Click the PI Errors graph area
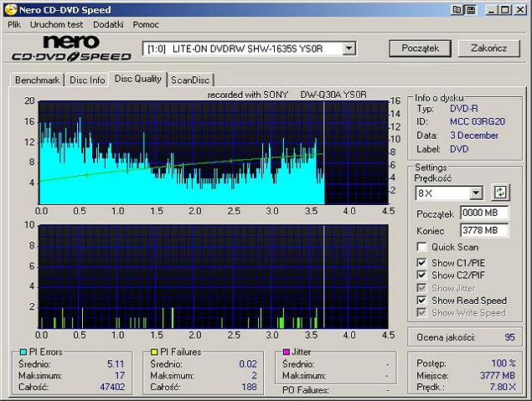Viewport: 532px width, 401px height. click(x=214, y=152)
